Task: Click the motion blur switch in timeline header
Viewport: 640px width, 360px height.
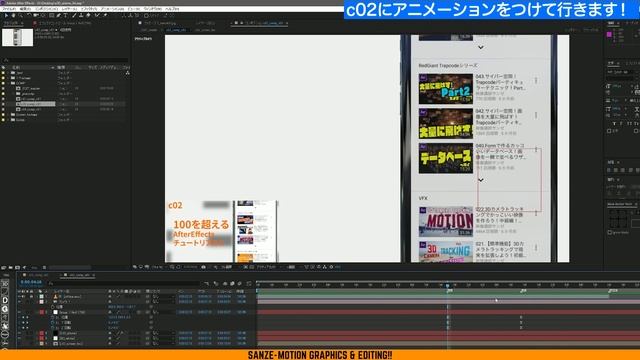Action: (x=240, y=283)
